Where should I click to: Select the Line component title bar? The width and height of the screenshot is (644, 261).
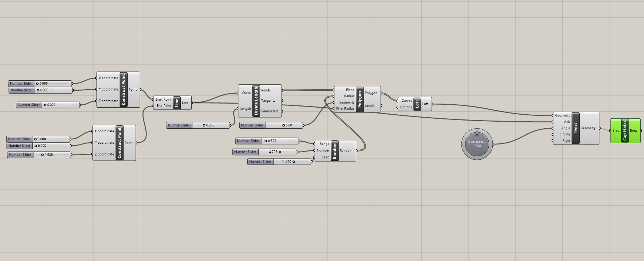177,102
